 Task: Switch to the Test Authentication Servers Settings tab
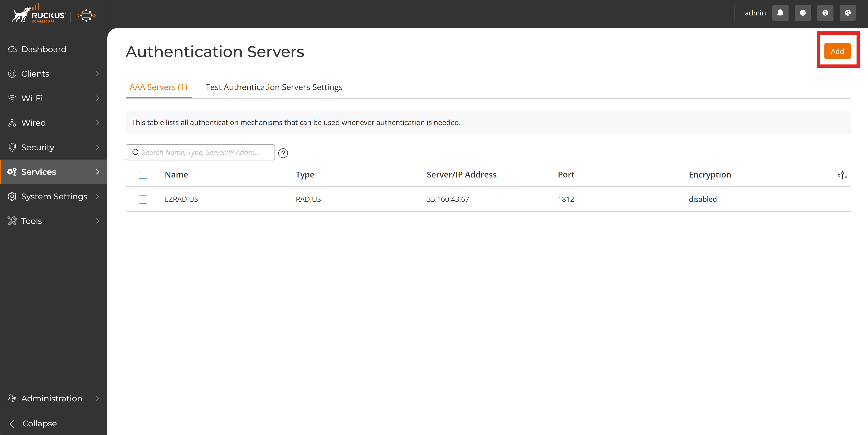tap(274, 87)
